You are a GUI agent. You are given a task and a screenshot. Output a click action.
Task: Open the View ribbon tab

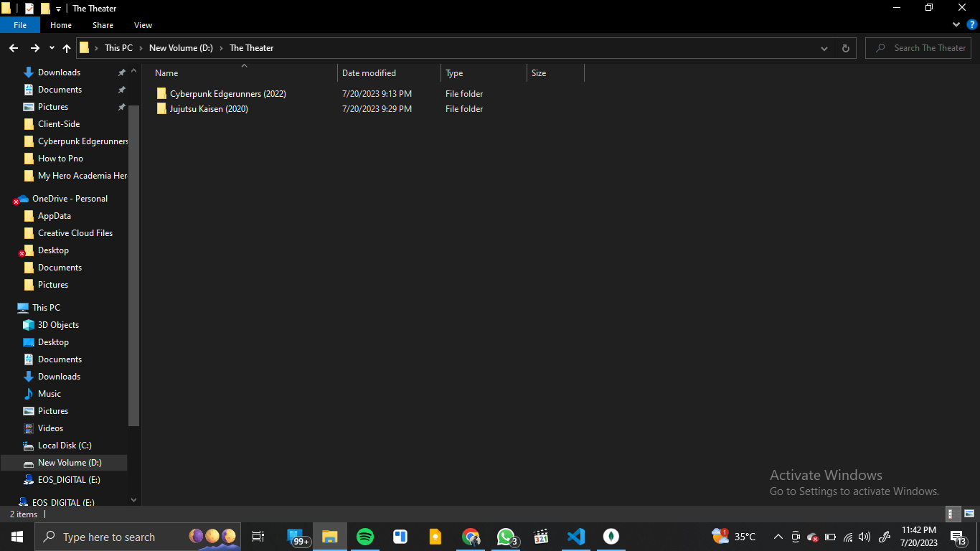(x=143, y=25)
